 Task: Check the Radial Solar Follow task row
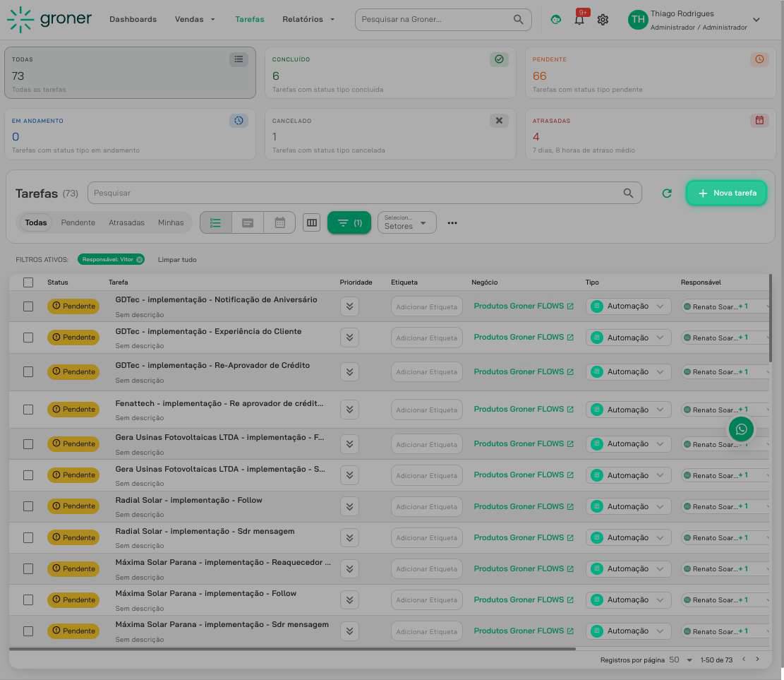pyautogui.click(x=28, y=506)
